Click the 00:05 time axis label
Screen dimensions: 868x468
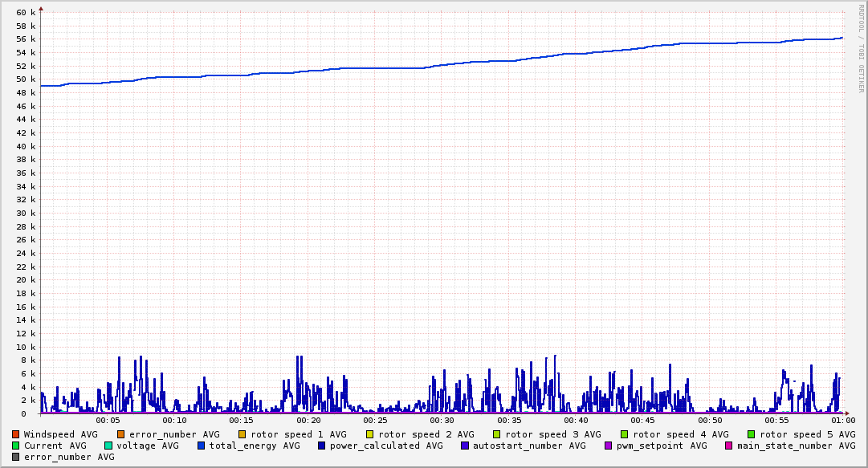(108, 421)
